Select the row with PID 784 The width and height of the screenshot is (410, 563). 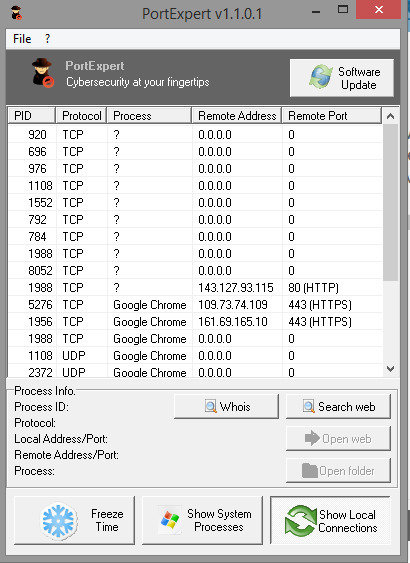195,237
